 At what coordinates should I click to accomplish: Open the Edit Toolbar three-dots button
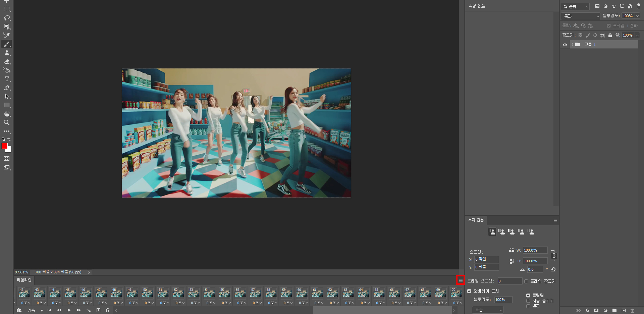pyautogui.click(x=7, y=131)
